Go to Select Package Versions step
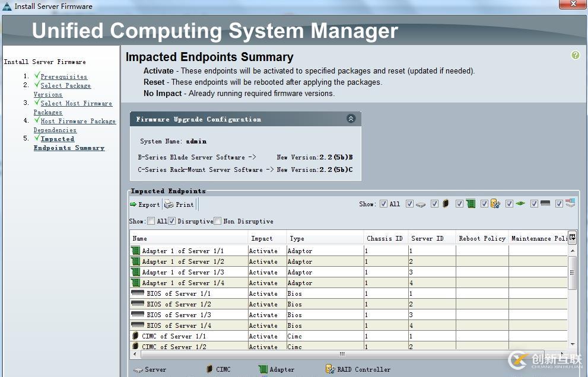The height and width of the screenshot is (377, 588). (x=62, y=90)
